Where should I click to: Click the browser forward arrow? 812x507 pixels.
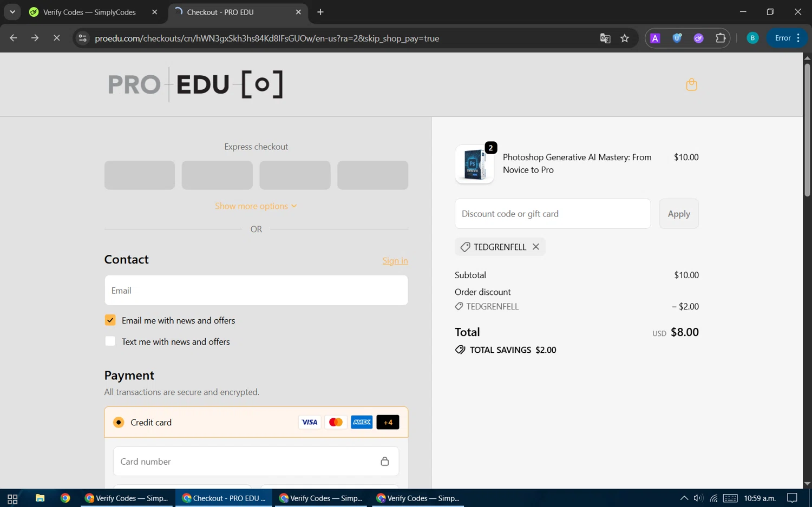click(x=35, y=38)
